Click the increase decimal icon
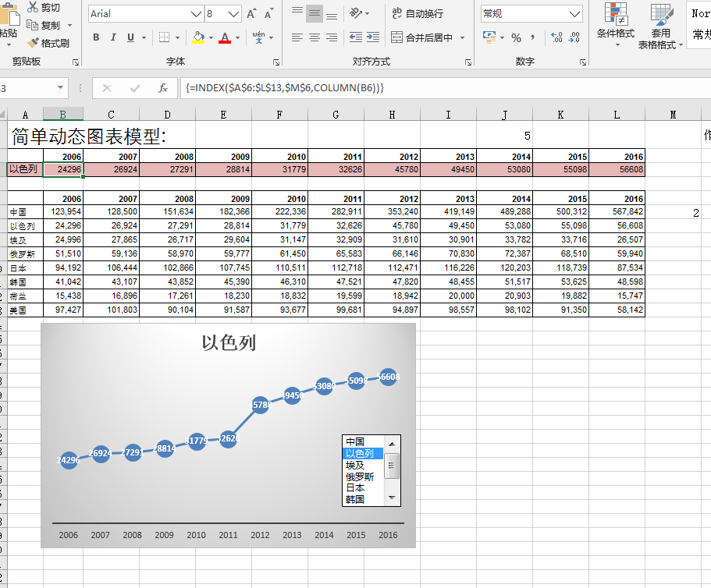Viewport: 711px width, 588px height. (x=556, y=37)
